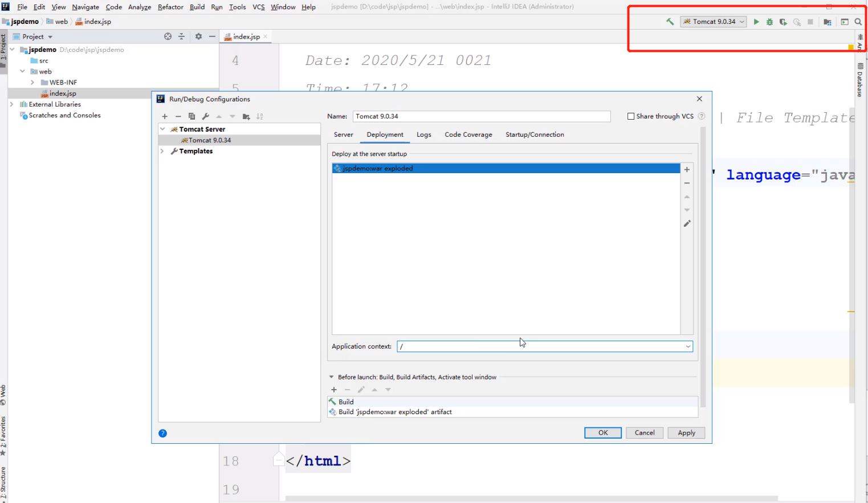Create new folder icon in configurations toolbar
Viewport: 868px width, 503px height.
point(246,116)
